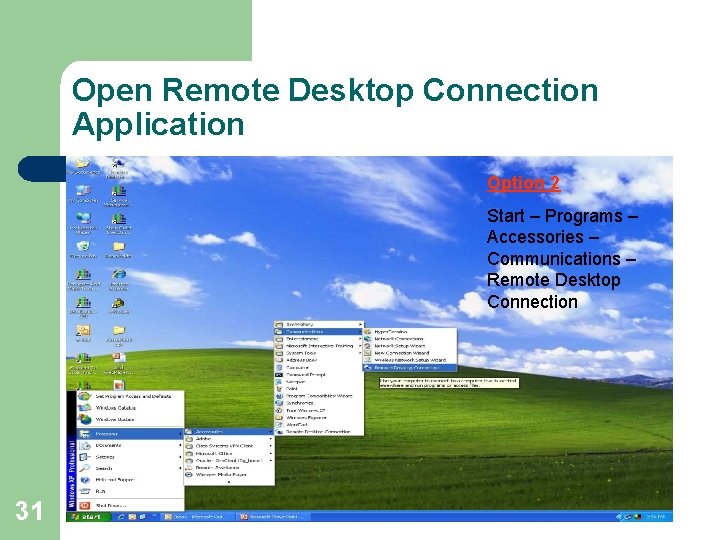Expand the Documents submenu arrow
Viewport: 720px width, 540px height.
tap(180, 445)
